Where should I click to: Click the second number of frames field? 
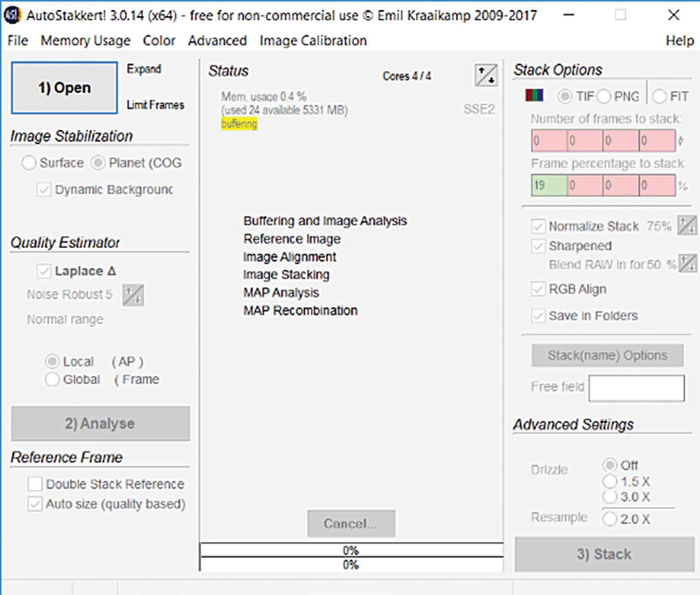tap(585, 140)
